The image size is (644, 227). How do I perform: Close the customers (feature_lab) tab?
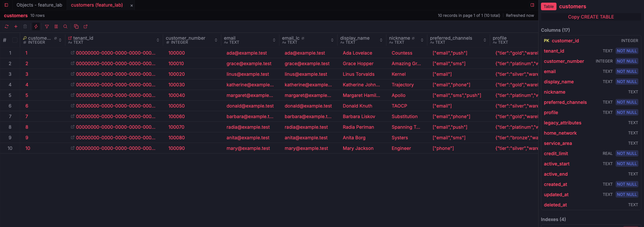click(131, 5)
